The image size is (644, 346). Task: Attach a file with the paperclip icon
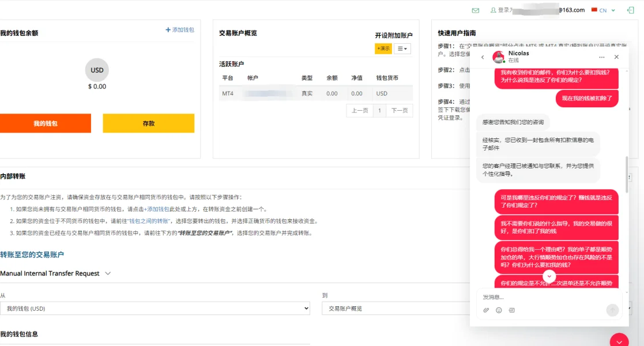486,310
